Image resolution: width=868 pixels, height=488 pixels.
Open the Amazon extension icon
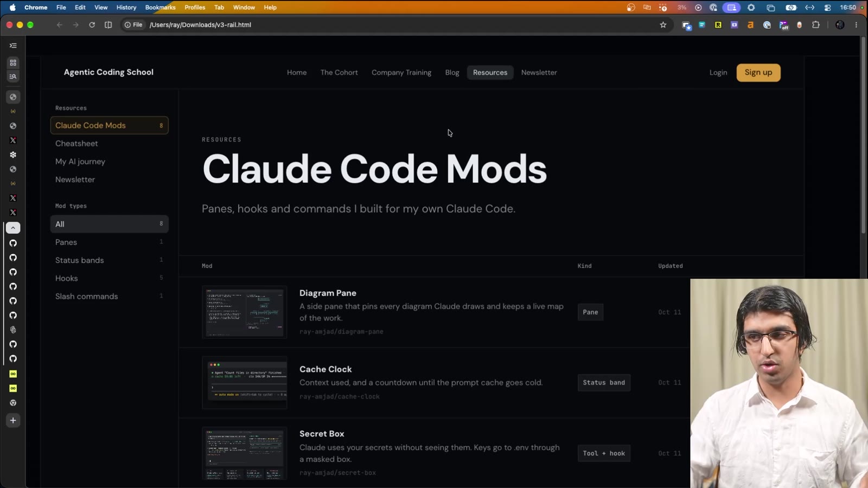click(x=751, y=25)
